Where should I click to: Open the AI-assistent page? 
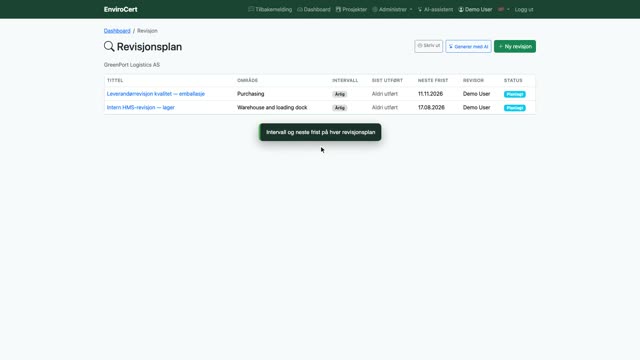[x=435, y=9]
